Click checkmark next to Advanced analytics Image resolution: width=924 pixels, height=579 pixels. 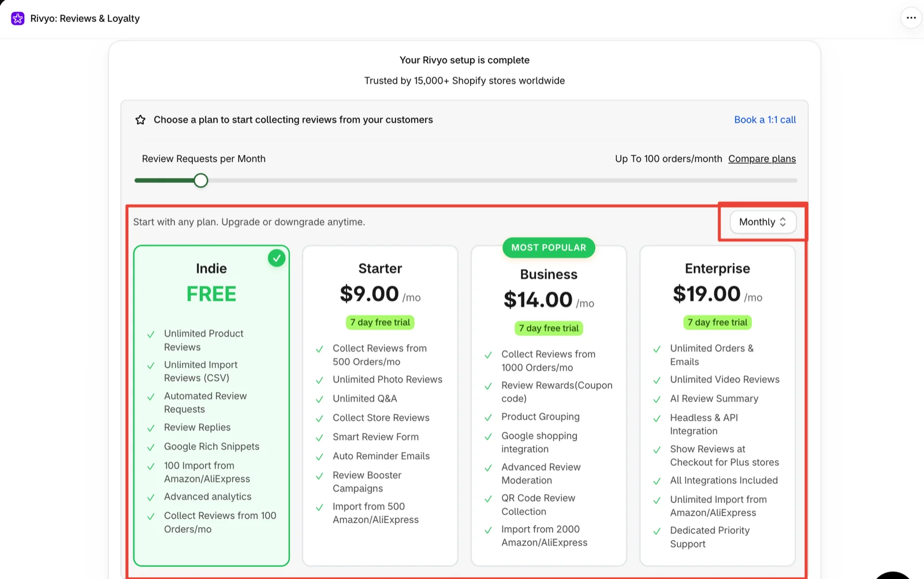151,498
